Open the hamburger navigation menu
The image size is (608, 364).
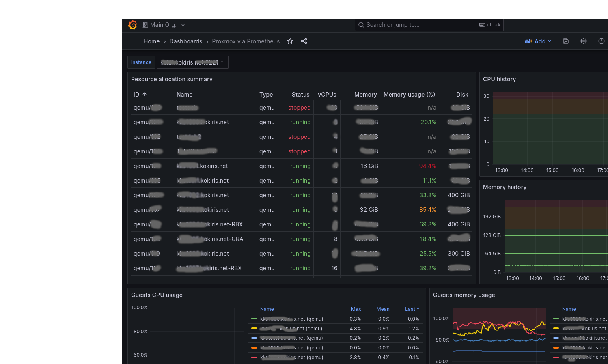tap(132, 41)
